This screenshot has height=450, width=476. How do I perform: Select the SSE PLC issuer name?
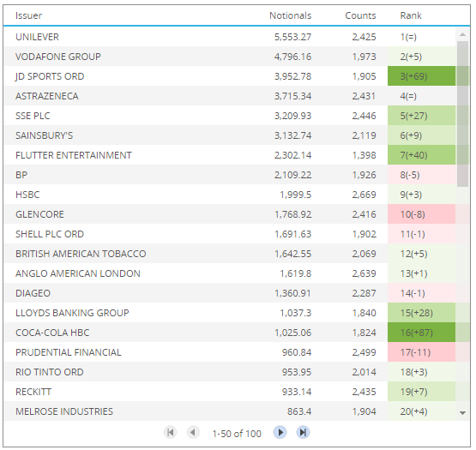[33, 116]
